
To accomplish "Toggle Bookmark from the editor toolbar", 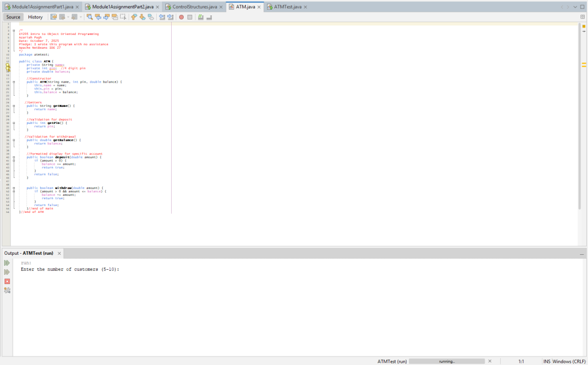I will coord(151,17).
